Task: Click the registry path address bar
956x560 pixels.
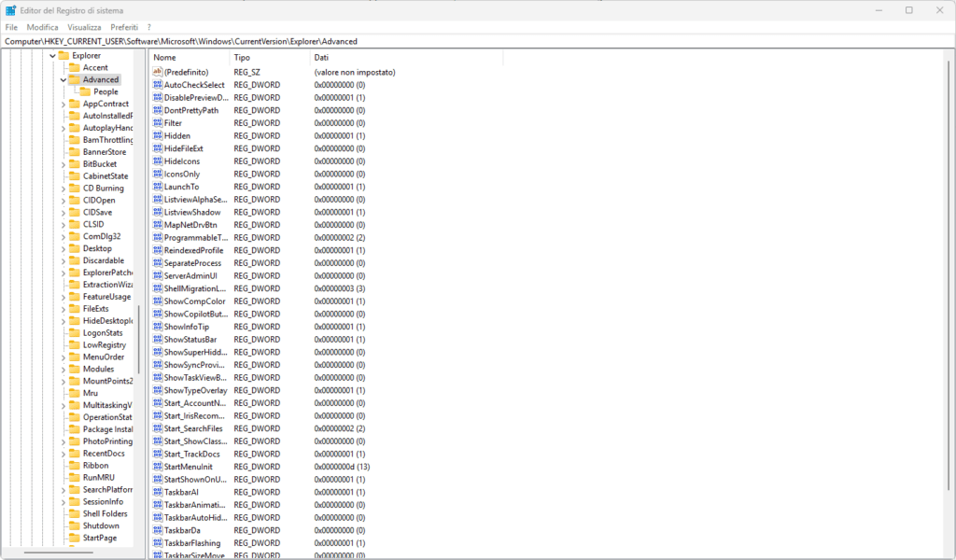Action: coord(477,41)
